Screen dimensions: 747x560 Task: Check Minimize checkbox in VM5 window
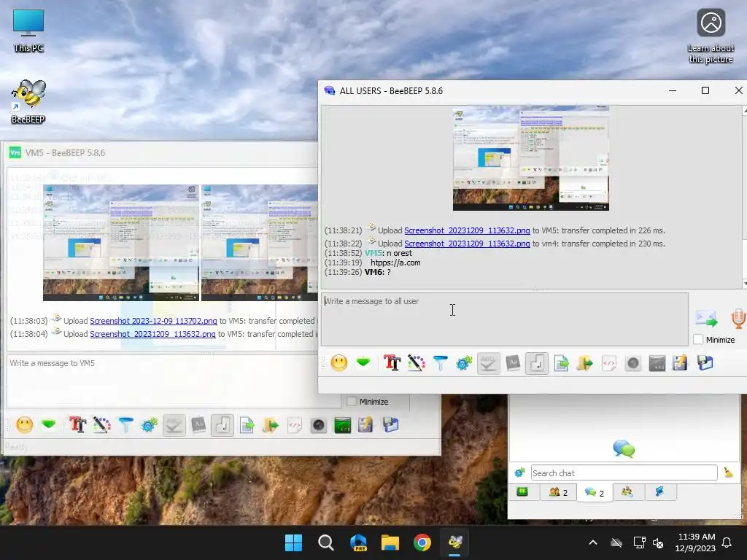tap(352, 402)
